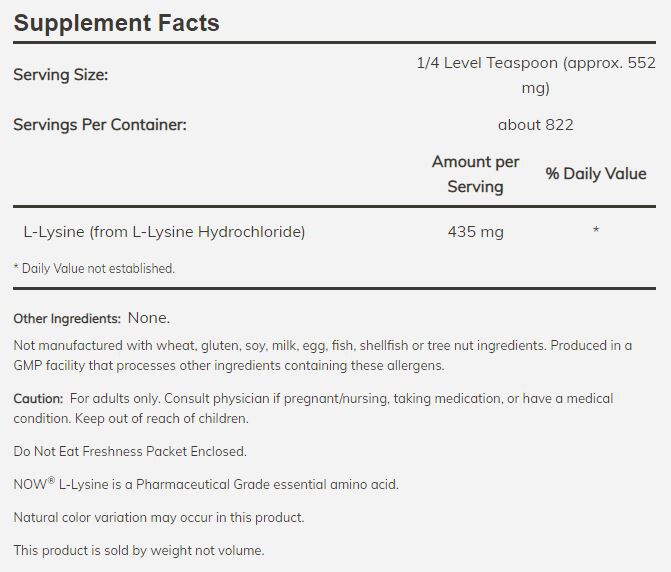Viewport: 671px width, 572px height.
Task: Click the allergen statement about wheat and gluten
Action: 270,345
